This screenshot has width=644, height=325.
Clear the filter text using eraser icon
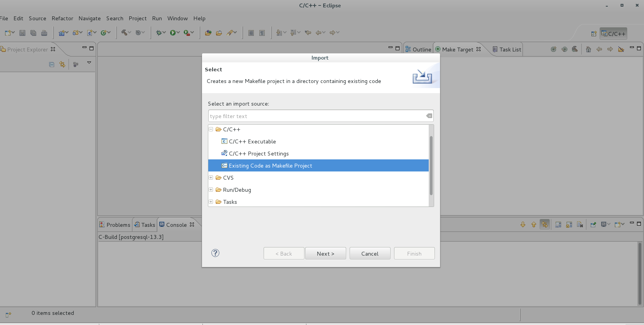pos(429,116)
